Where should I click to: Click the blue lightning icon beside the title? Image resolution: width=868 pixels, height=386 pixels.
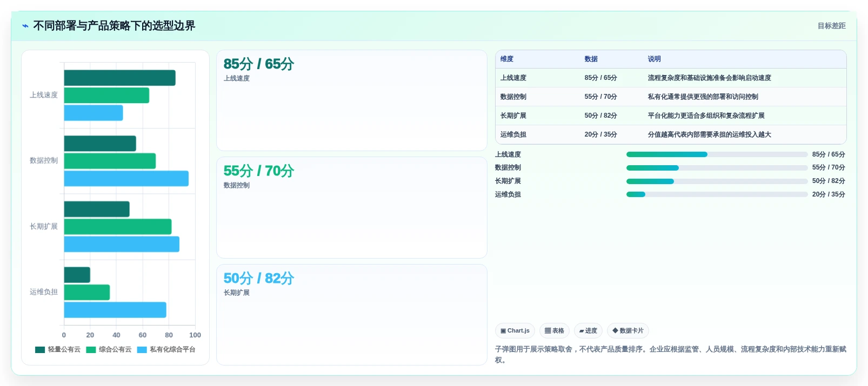(x=25, y=26)
